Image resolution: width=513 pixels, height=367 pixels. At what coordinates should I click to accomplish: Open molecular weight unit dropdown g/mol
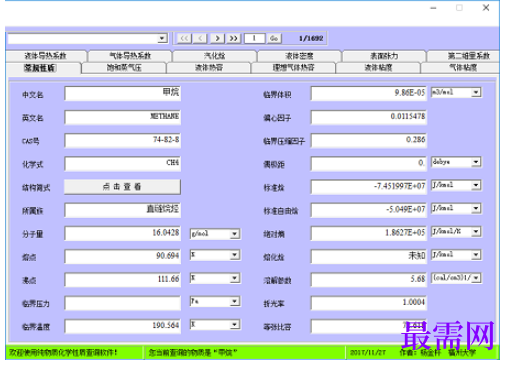pyautogui.click(x=215, y=234)
